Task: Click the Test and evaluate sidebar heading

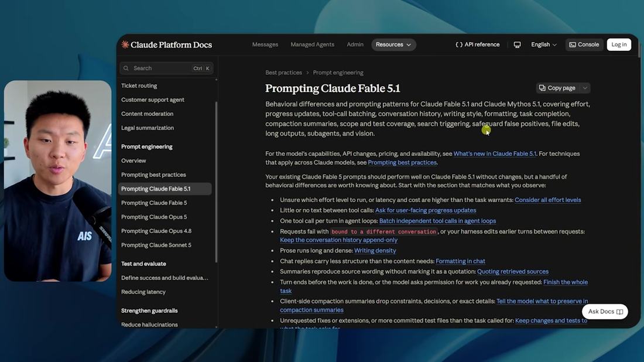Action: click(x=143, y=264)
